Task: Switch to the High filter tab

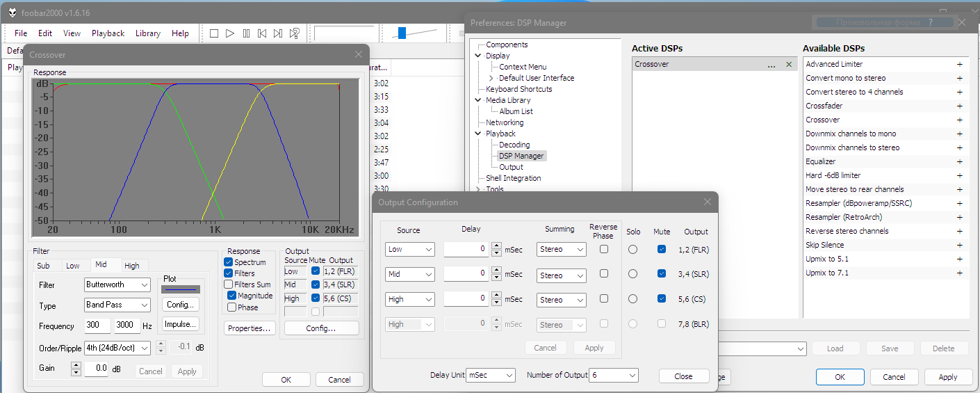Action: (x=131, y=266)
